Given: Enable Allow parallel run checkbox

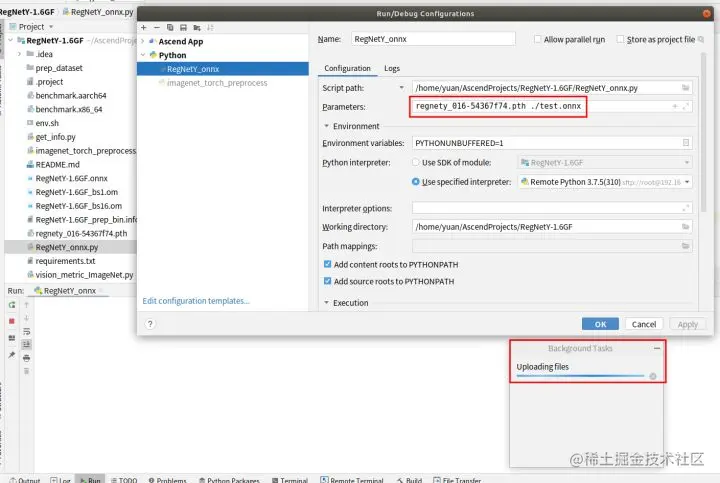Looking at the screenshot, I should [537, 39].
